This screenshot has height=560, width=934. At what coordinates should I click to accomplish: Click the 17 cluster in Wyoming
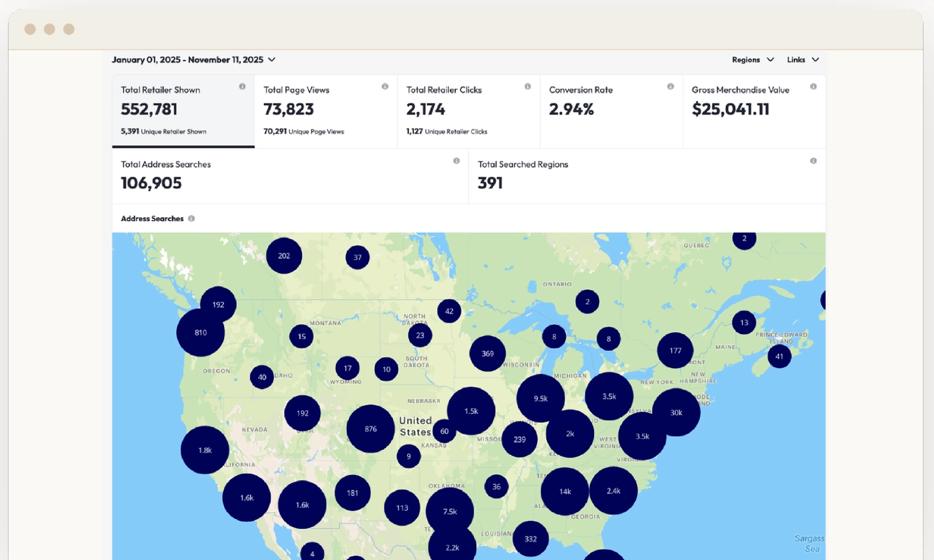347,368
